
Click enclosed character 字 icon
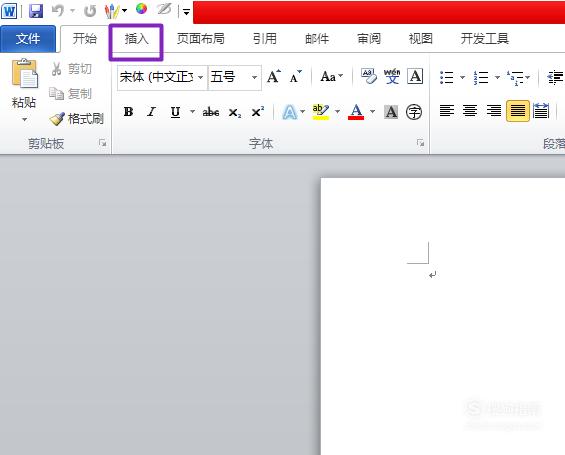(x=414, y=112)
